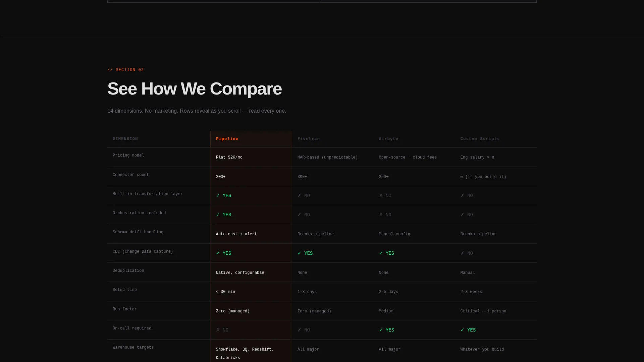Click 'Schema drift handling' row label
The height and width of the screenshot is (362, 644).
tap(138, 232)
